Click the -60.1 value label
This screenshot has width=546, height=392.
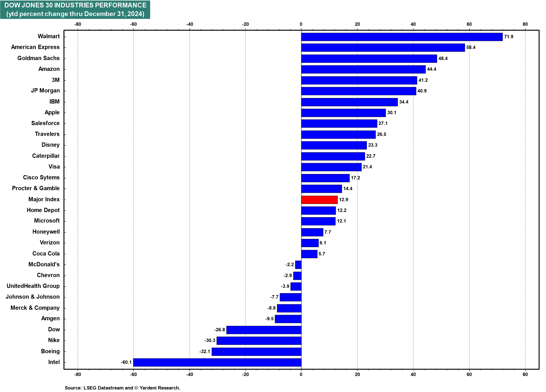[x=126, y=362]
